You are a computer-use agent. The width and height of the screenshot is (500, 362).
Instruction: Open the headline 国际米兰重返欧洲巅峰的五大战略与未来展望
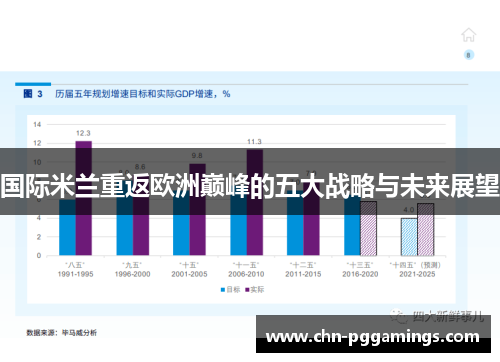coord(250,185)
